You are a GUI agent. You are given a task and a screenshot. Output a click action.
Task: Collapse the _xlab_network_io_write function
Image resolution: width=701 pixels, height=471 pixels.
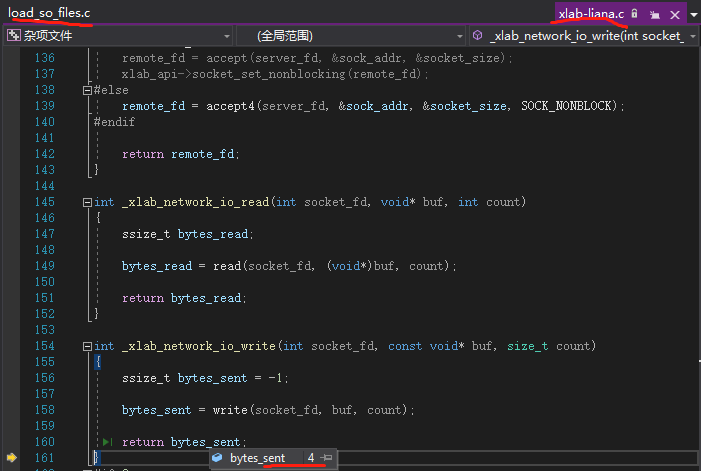[x=87, y=346]
